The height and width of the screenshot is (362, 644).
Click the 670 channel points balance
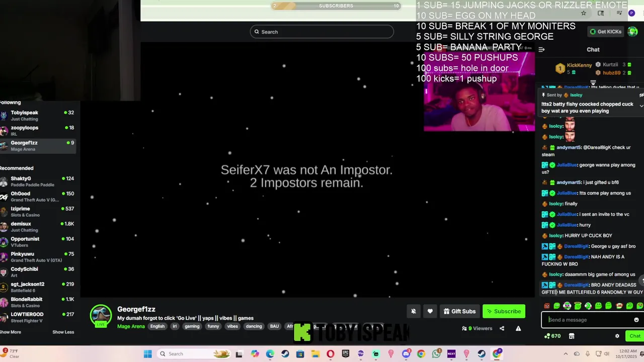click(x=552, y=336)
